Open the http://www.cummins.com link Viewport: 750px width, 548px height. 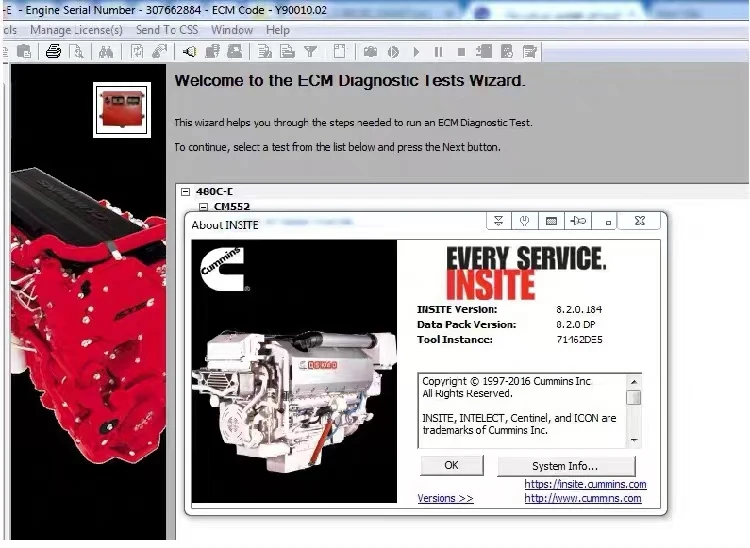point(583,498)
